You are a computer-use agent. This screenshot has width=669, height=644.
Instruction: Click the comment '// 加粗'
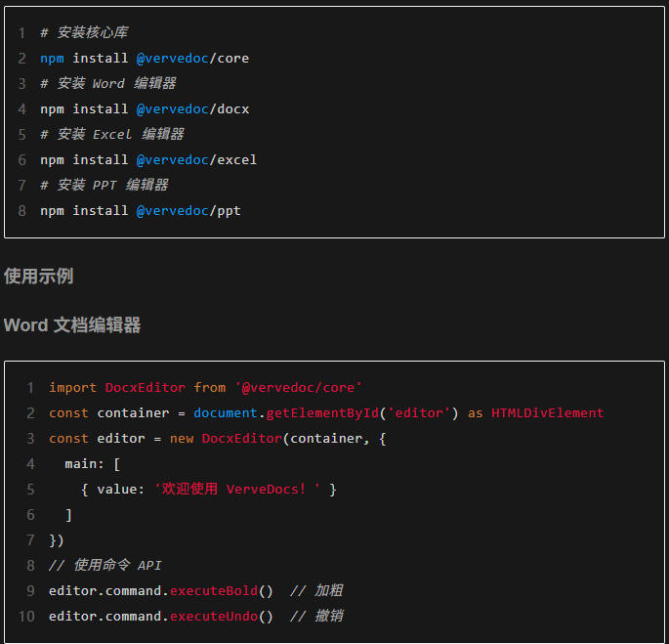(316, 590)
